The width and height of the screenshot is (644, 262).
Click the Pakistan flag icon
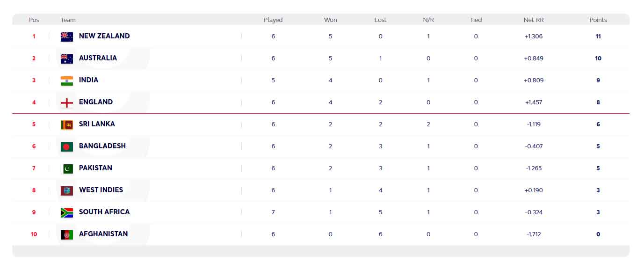pyautogui.click(x=68, y=168)
